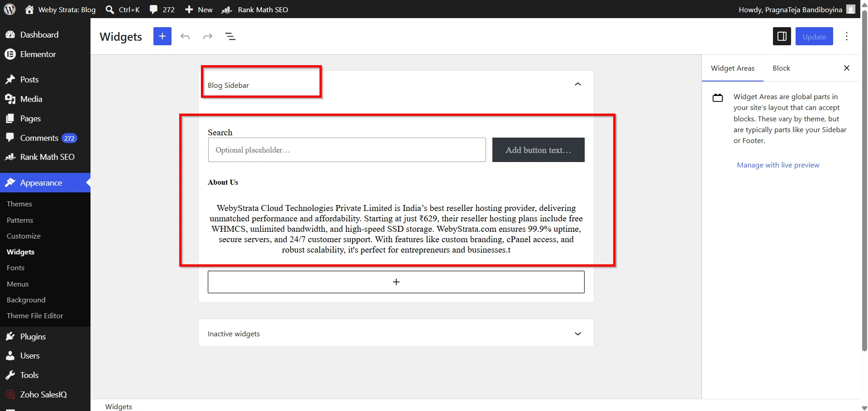This screenshot has height=411, width=868.
Task: Click Manage with live preview link
Action: 778,165
